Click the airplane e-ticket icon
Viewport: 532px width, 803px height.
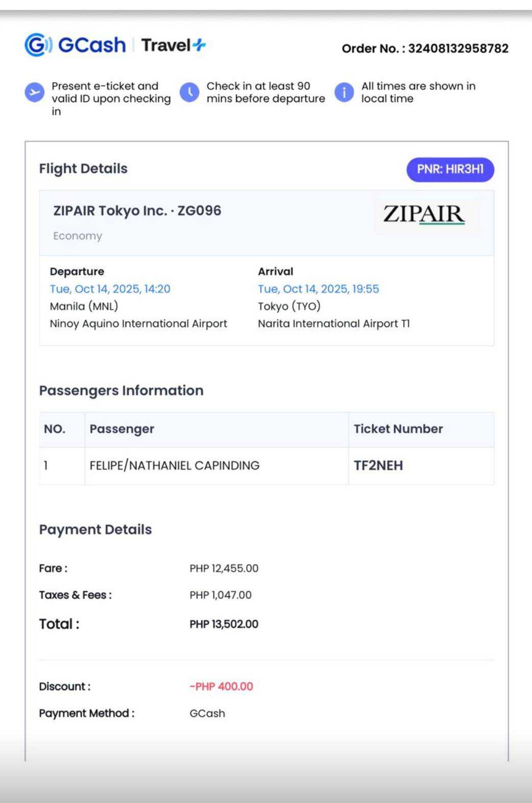pyautogui.click(x=35, y=92)
